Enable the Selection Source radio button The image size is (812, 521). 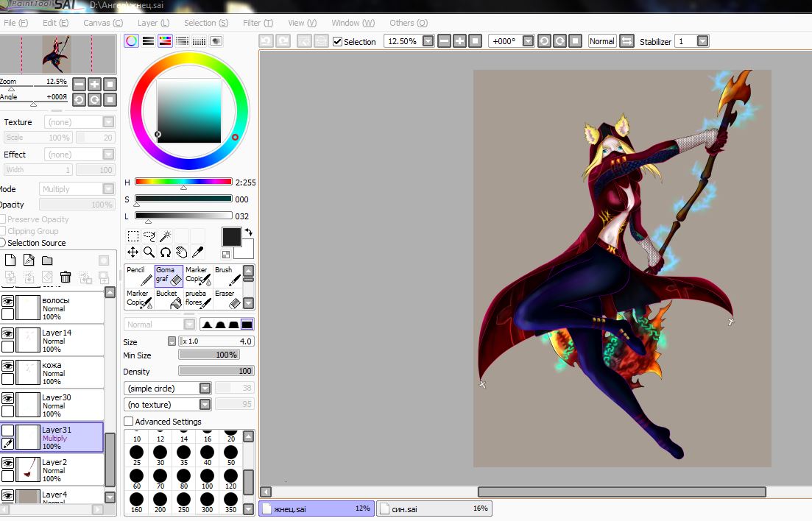coord(3,243)
